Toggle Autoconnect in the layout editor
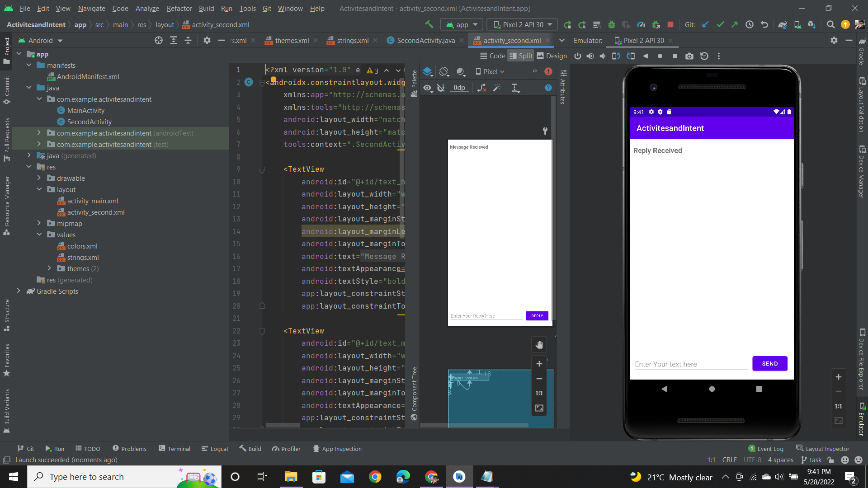Image resolution: width=868 pixels, height=488 pixels. tap(441, 88)
